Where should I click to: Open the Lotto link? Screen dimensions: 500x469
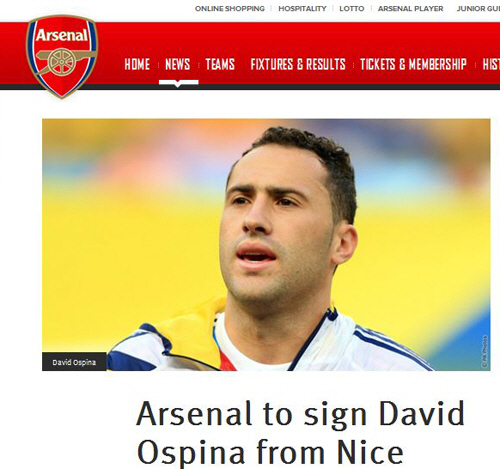tap(352, 9)
